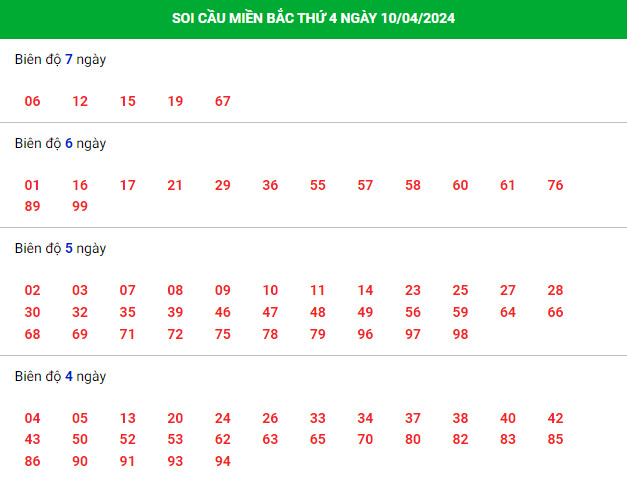
Task: Select number 01 in the 6-day group
Action: pyautogui.click(x=32, y=185)
